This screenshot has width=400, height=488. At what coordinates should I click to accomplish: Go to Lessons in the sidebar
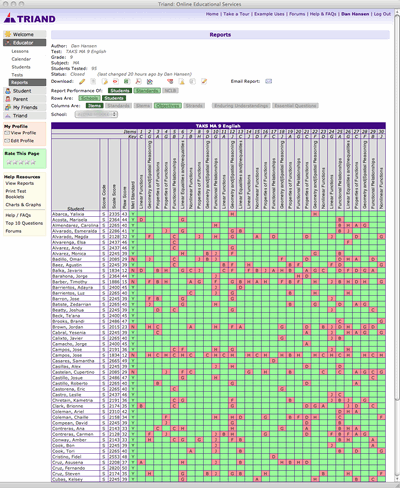[20, 51]
